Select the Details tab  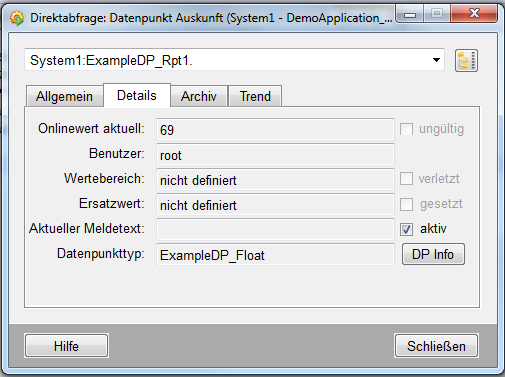click(x=137, y=95)
